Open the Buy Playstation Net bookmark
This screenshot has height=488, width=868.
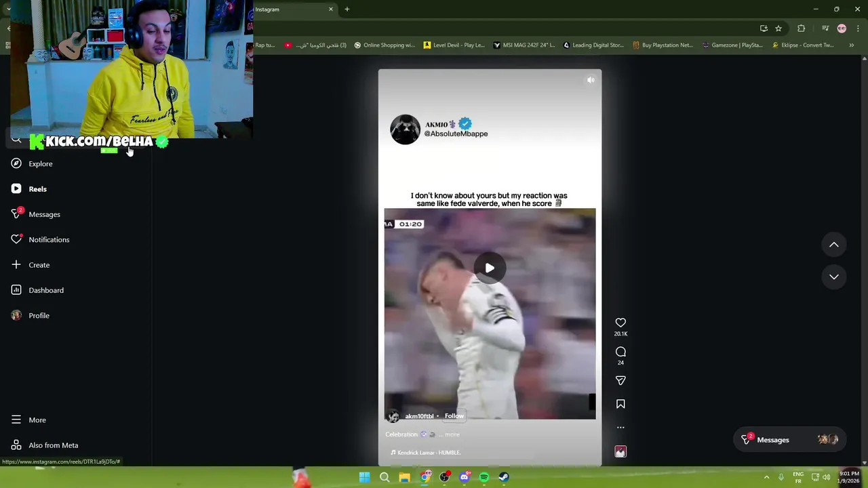pyautogui.click(x=663, y=45)
